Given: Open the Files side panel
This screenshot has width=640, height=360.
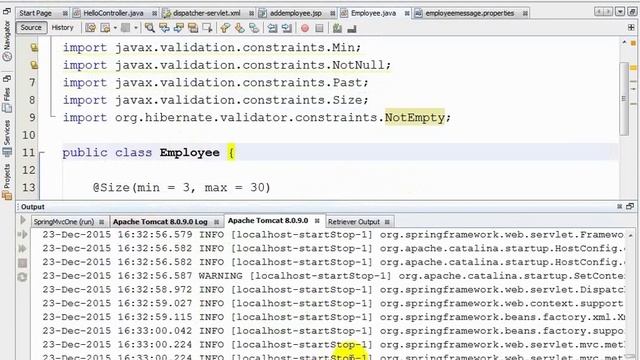Looking at the screenshot, I should coord(7,100).
